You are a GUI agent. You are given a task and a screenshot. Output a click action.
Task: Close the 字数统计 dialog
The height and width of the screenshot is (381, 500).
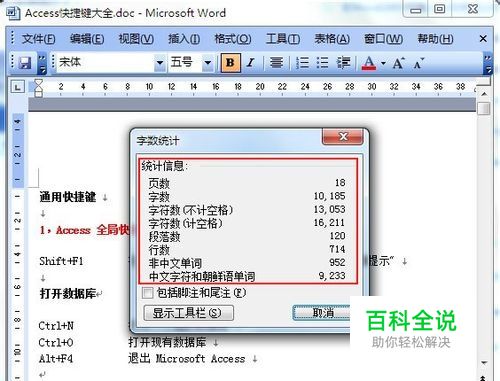coord(343,136)
